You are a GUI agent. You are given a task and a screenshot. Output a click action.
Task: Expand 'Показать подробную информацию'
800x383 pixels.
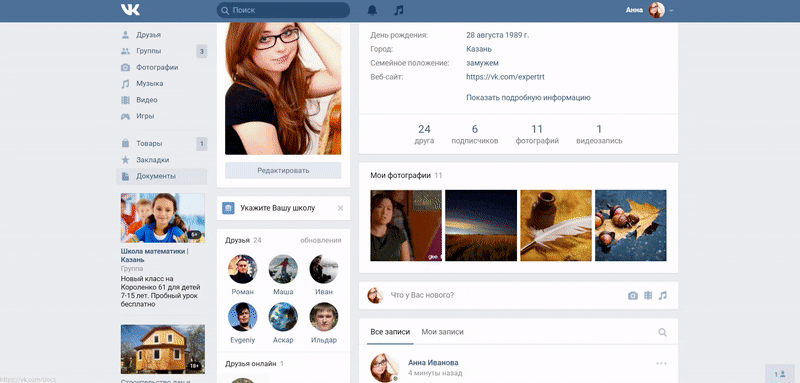(528, 97)
